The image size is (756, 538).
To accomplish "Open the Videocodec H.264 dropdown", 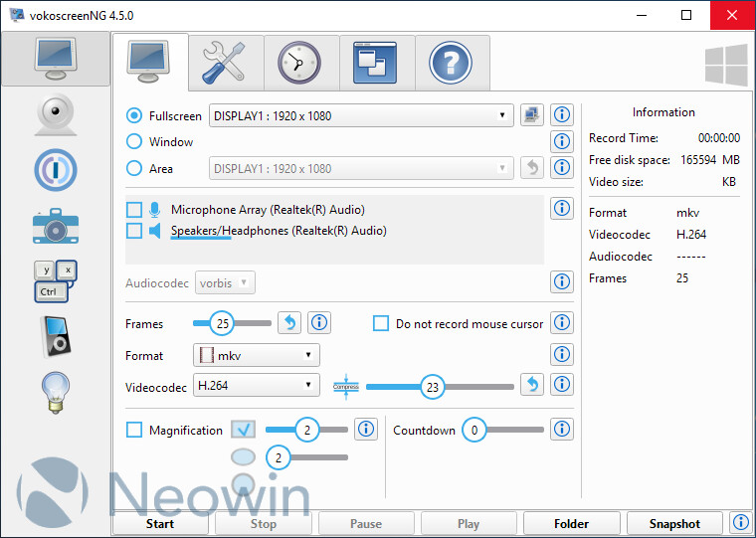I will click(x=256, y=385).
